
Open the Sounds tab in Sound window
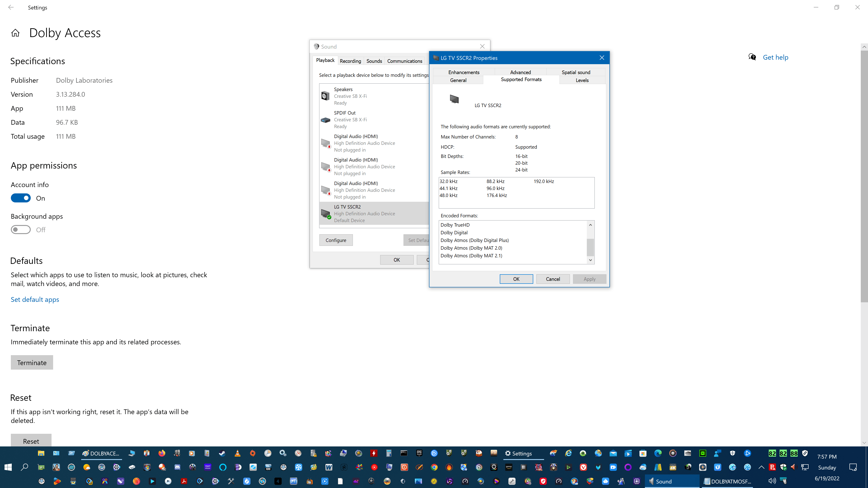(374, 61)
